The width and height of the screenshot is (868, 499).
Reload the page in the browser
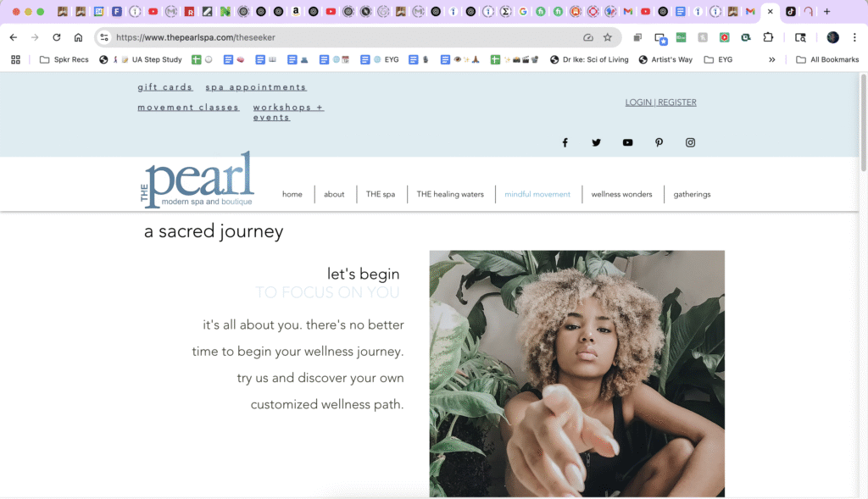[57, 37]
